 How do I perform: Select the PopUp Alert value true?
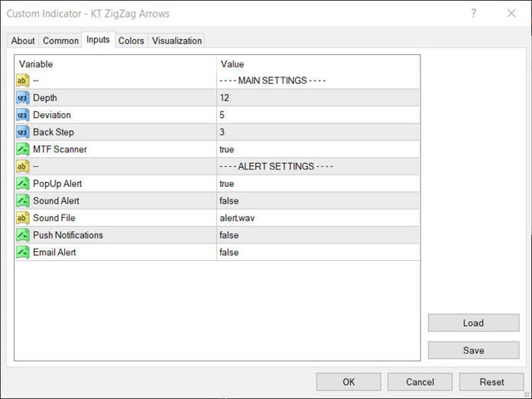pos(227,184)
